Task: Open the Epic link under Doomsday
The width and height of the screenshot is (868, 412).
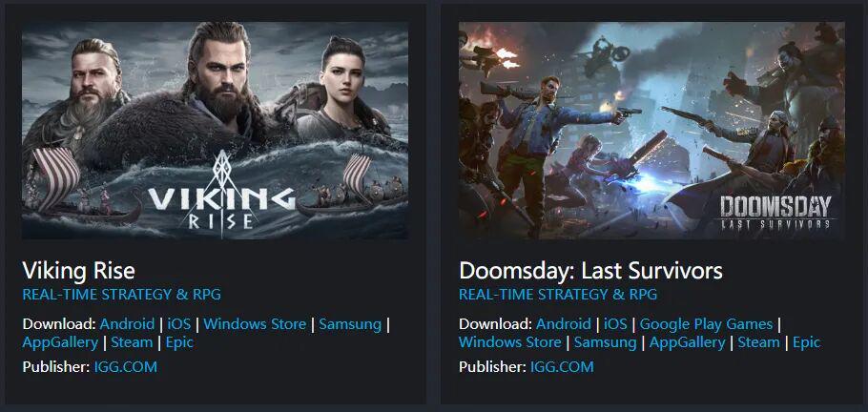Action: pos(807,342)
